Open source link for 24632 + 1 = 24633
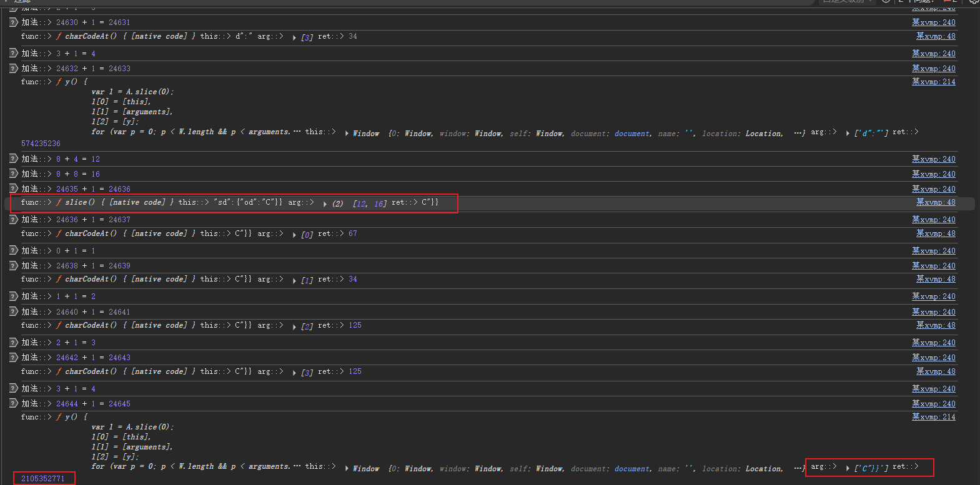 click(933, 69)
